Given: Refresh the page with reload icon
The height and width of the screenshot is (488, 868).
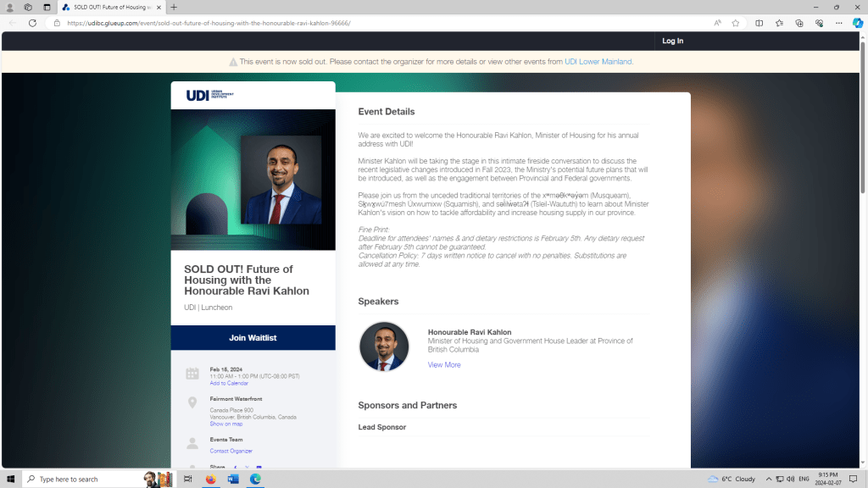Looking at the screenshot, I should (32, 23).
